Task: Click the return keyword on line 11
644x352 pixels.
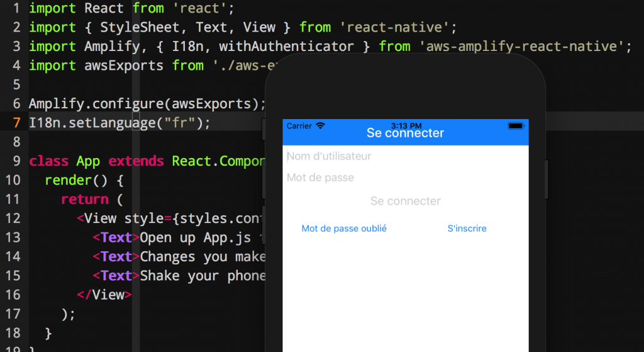Action: 85,200
